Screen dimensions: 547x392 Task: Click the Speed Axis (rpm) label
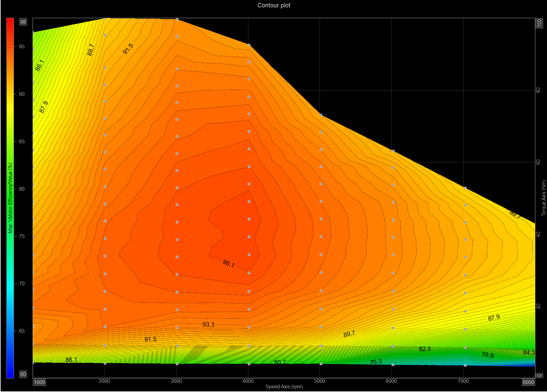(x=284, y=386)
